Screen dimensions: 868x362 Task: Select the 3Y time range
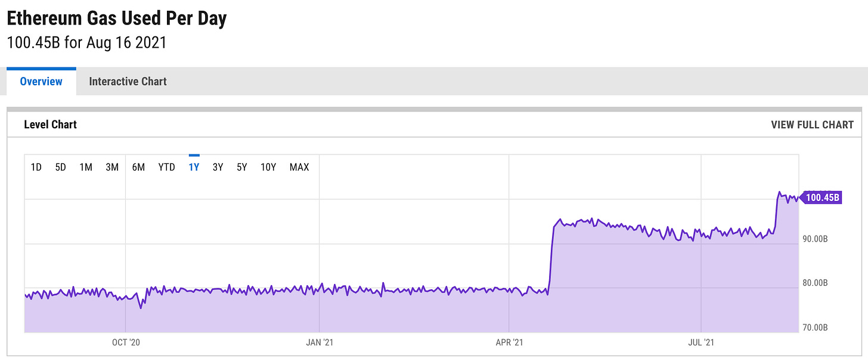click(x=218, y=167)
